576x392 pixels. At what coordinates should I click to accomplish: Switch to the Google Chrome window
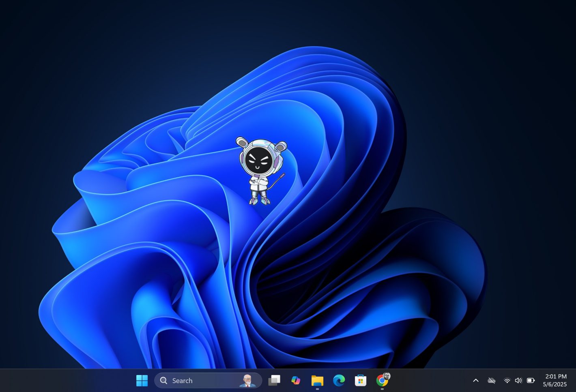(381, 381)
